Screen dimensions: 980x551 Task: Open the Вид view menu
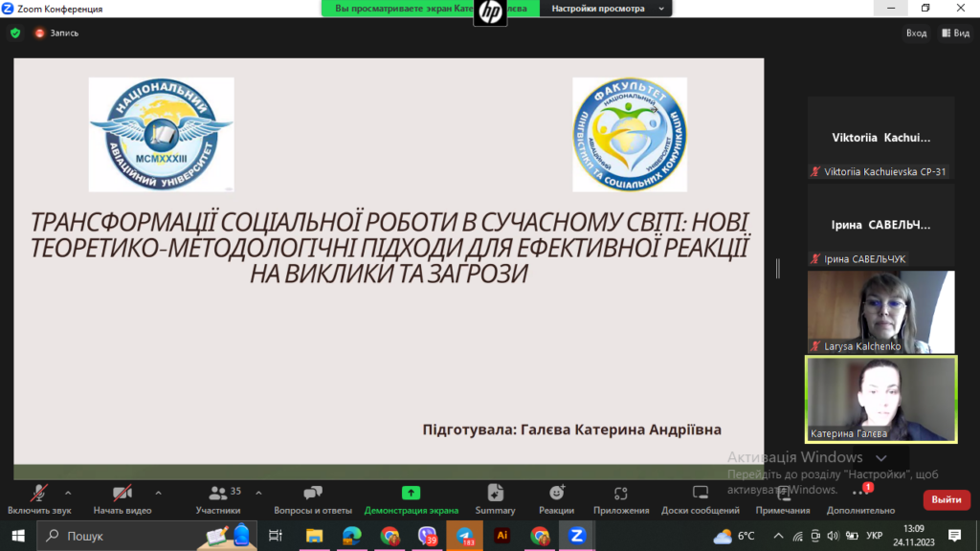click(955, 33)
